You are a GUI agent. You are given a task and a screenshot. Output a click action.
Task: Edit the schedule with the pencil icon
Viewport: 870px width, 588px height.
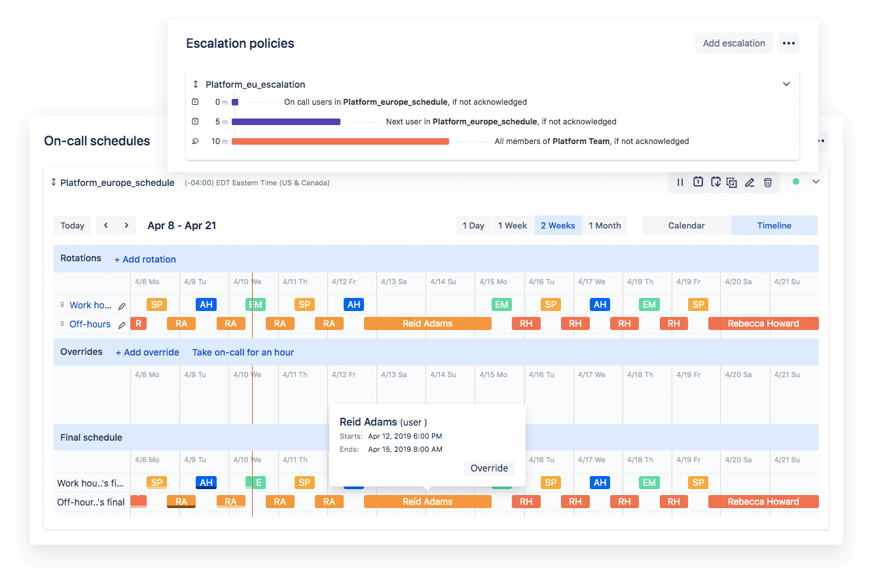coord(750,182)
